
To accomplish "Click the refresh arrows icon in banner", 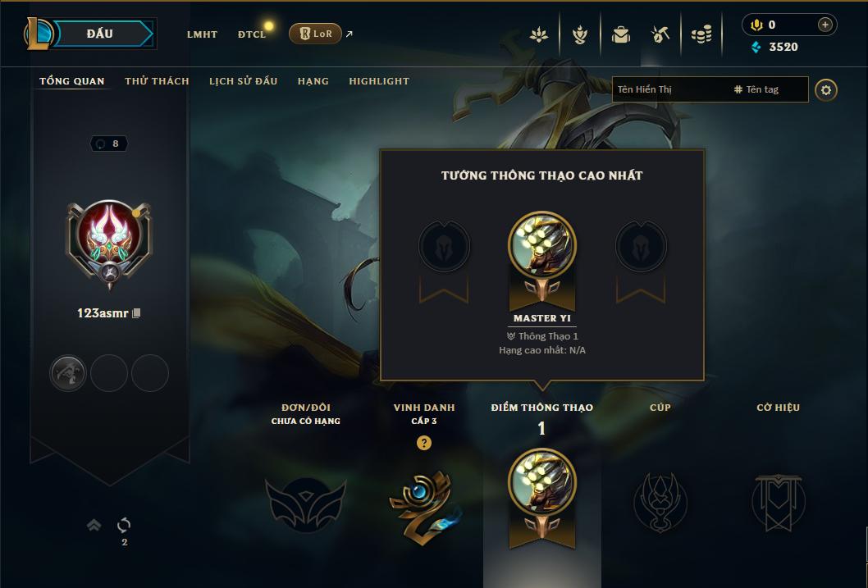I will [x=124, y=525].
